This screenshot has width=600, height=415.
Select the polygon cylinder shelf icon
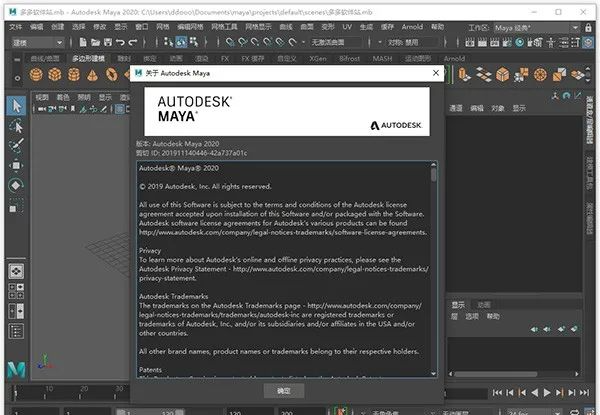click(73, 75)
